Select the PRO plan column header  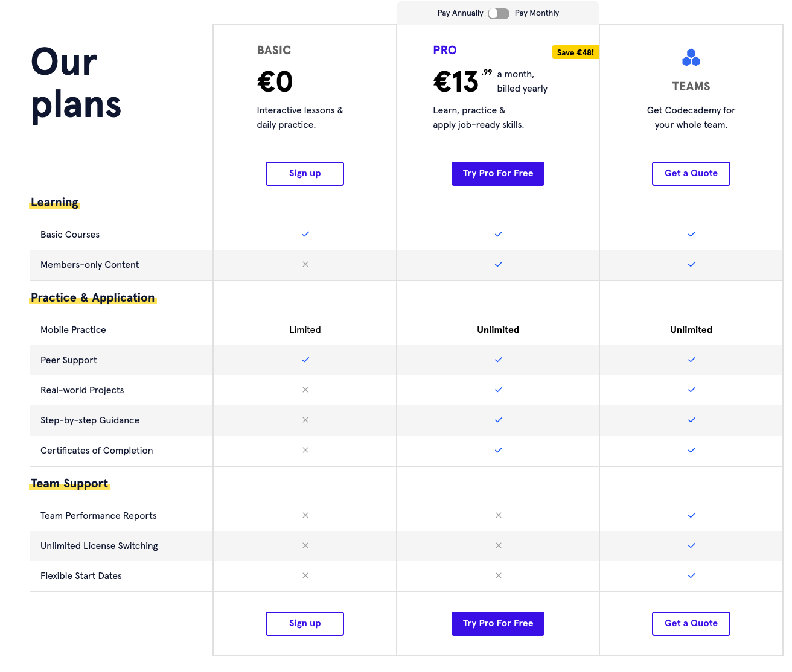click(445, 50)
